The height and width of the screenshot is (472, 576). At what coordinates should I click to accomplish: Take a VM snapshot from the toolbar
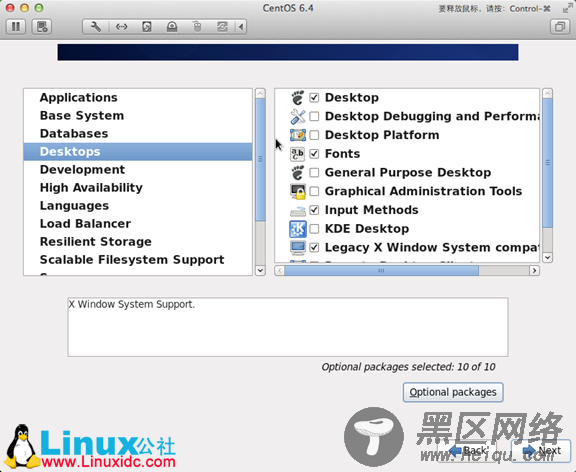(x=42, y=27)
